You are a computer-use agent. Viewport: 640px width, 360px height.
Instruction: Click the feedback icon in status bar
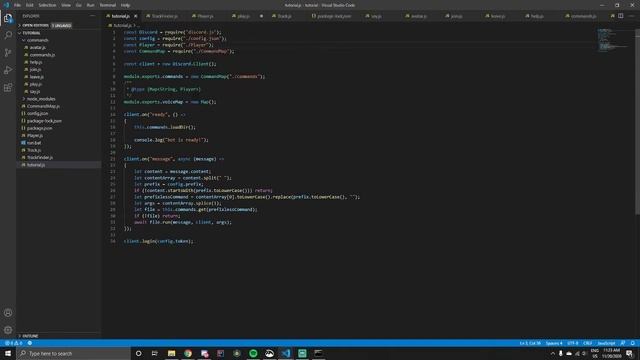tap(623, 343)
